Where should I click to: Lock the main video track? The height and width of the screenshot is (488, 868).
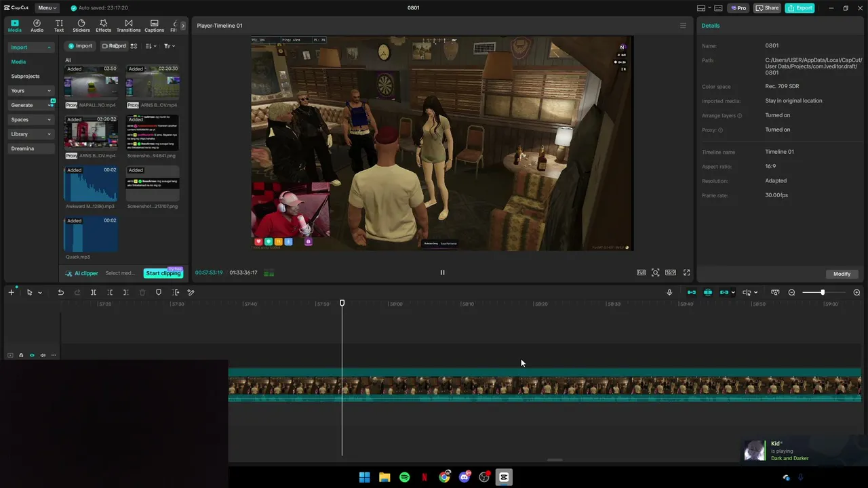point(21,355)
